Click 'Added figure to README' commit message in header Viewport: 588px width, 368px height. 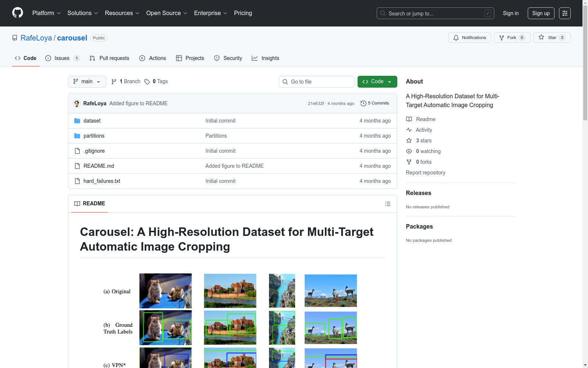click(139, 103)
